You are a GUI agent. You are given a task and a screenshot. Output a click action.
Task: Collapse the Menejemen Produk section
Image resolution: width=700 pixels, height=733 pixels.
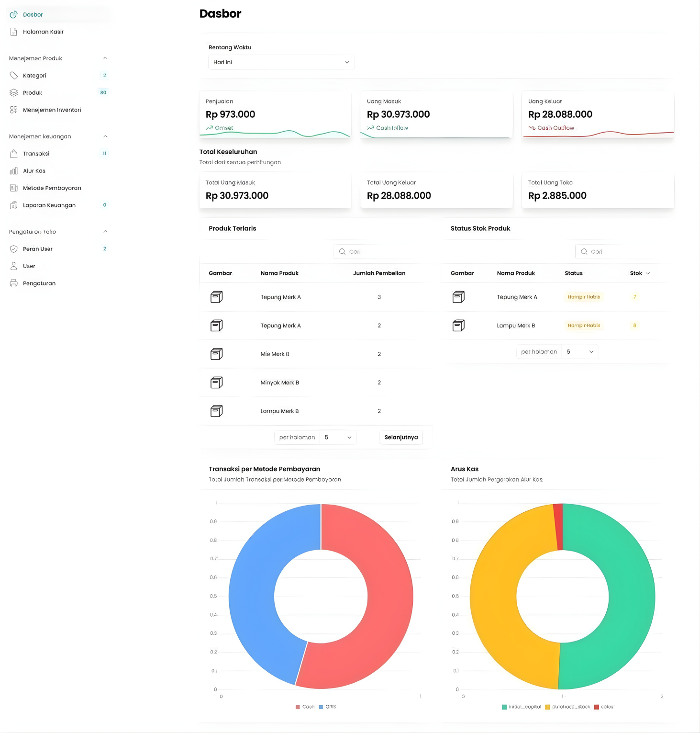pos(105,58)
